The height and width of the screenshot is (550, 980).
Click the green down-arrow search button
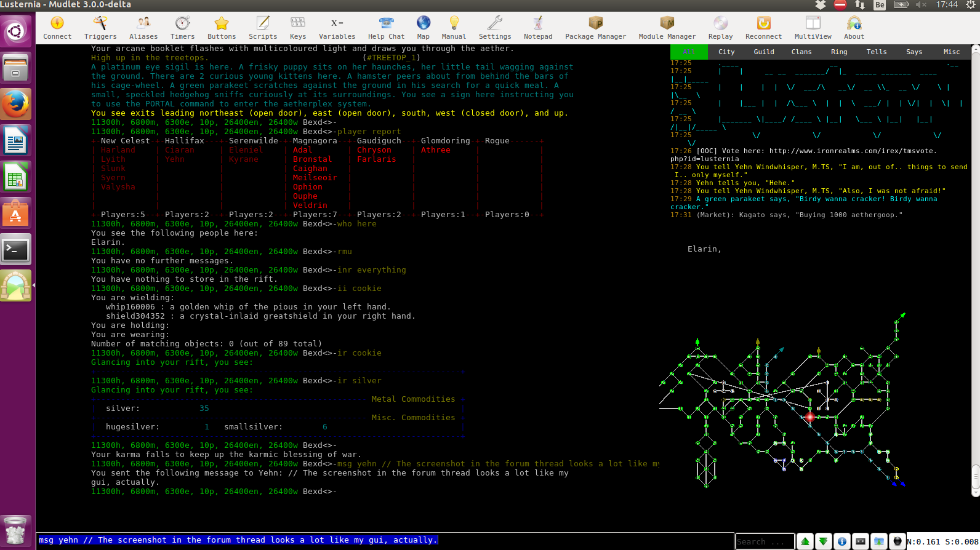[x=824, y=541]
